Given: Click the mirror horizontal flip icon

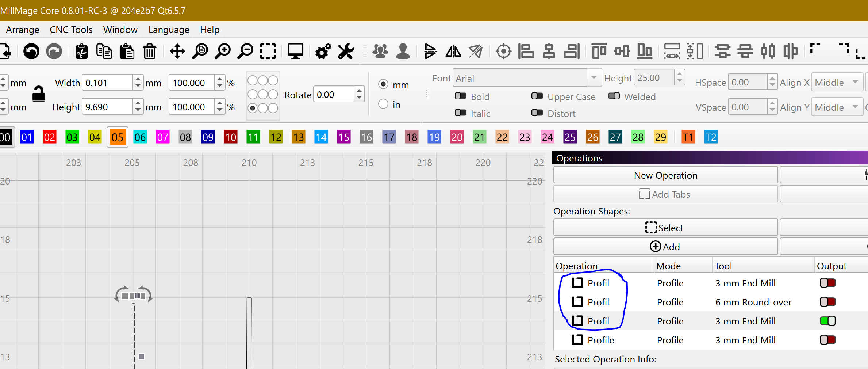Looking at the screenshot, I should tap(453, 51).
